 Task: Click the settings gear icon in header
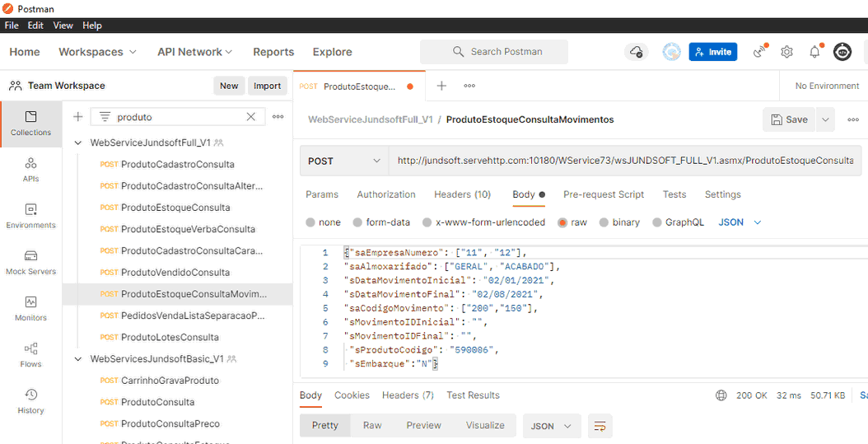pyautogui.click(x=786, y=52)
